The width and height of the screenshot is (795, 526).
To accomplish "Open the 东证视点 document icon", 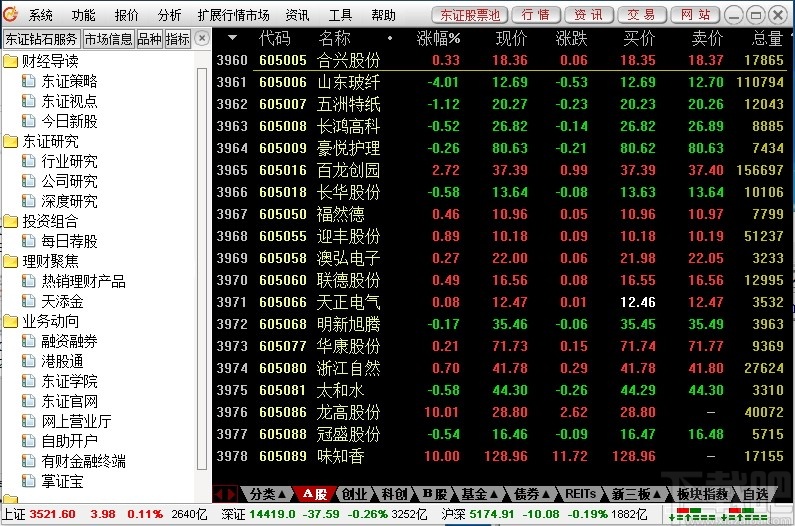I will click(29, 101).
